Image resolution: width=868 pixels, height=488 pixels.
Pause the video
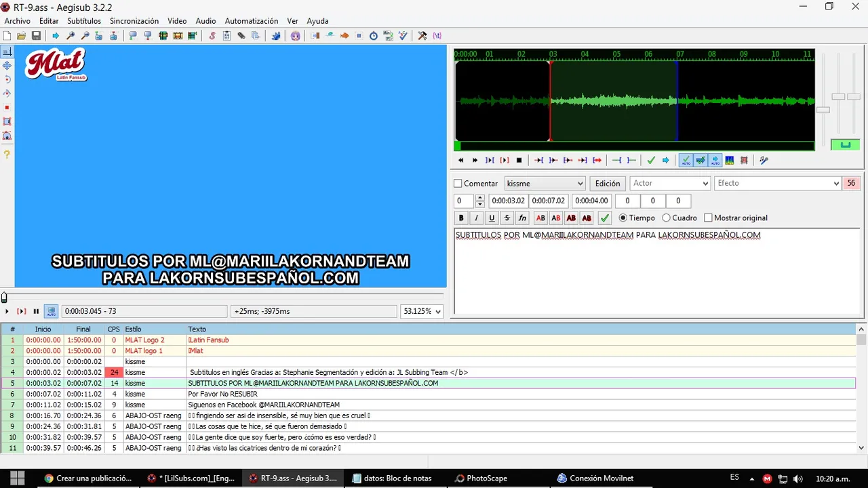pyautogui.click(x=36, y=311)
